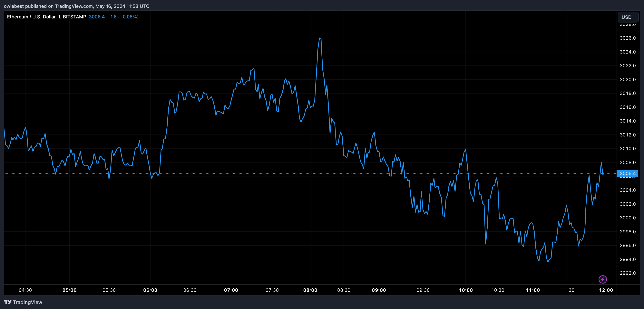Click the 3000.0 price scale label
Image resolution: width=644 pixels, height=309 pixels.
click(x=628, y=218)
